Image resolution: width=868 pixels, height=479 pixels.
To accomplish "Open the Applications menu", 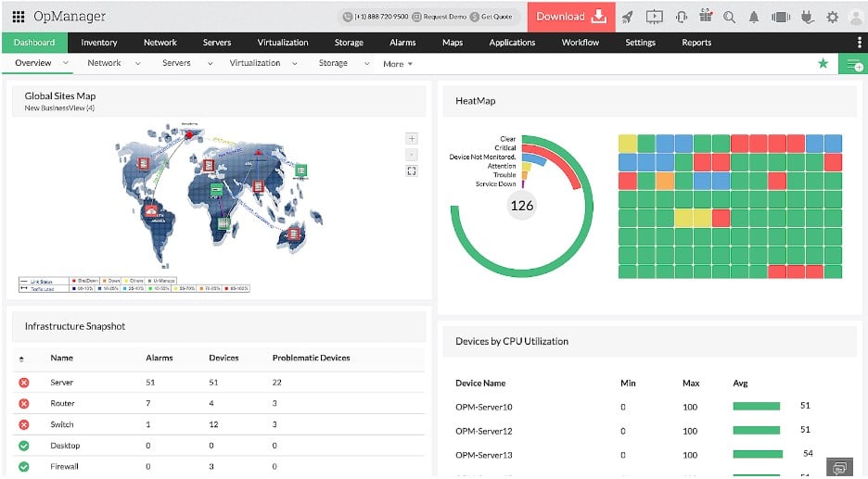I will pyautogui.click(x=512, y=43).
